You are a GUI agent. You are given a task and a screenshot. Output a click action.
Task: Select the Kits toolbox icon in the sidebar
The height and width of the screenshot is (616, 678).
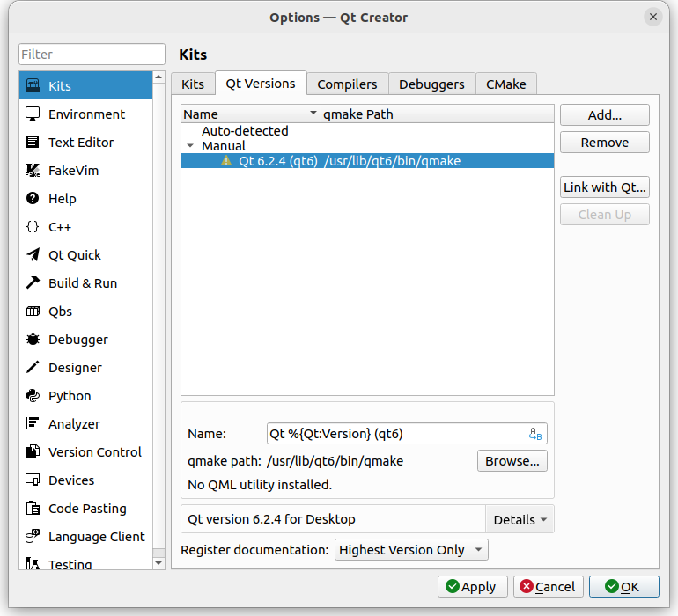tap(33, 85)
